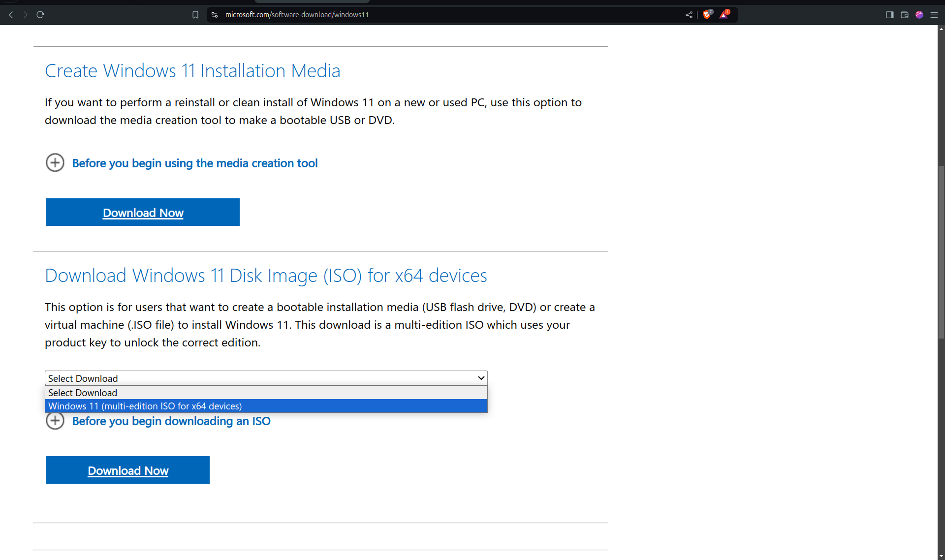Click plus icon beside downloading an ISO
This screenshot has width=945, height=560.
(x=55, y=421)
